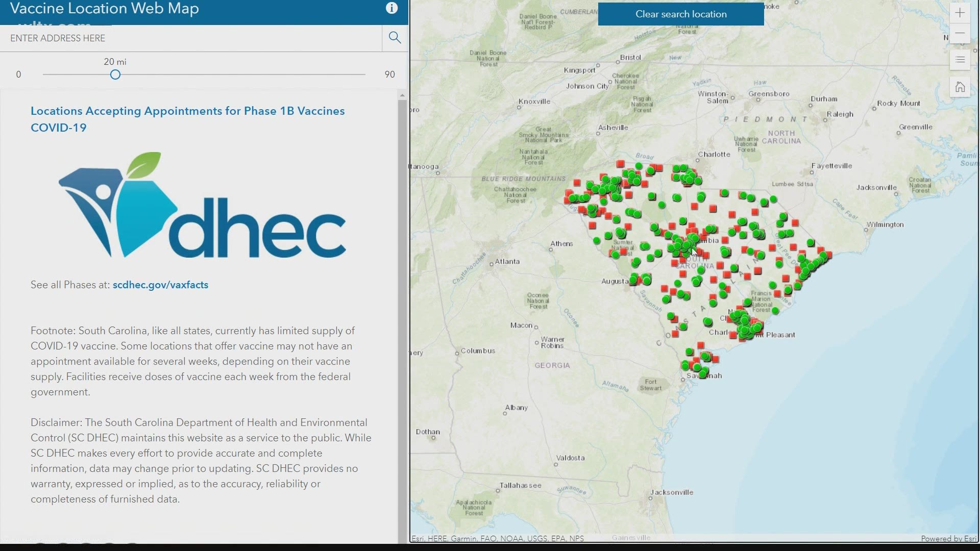Click the map info icon button
The width and height of the screenshot is (980, 551).
coord(393,8)
